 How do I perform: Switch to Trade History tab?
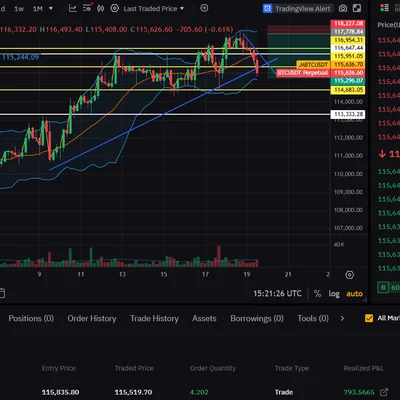[x=154, y=319]
